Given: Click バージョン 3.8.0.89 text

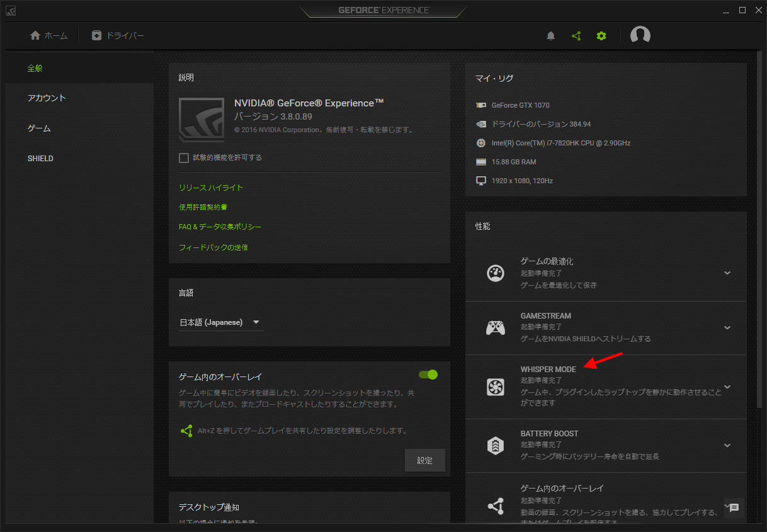Looking at the screenshot, I should (273, 116).
